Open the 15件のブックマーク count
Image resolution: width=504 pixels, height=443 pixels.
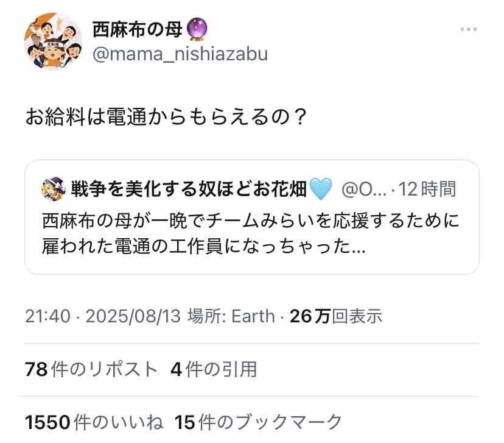[x=258, y=422]
